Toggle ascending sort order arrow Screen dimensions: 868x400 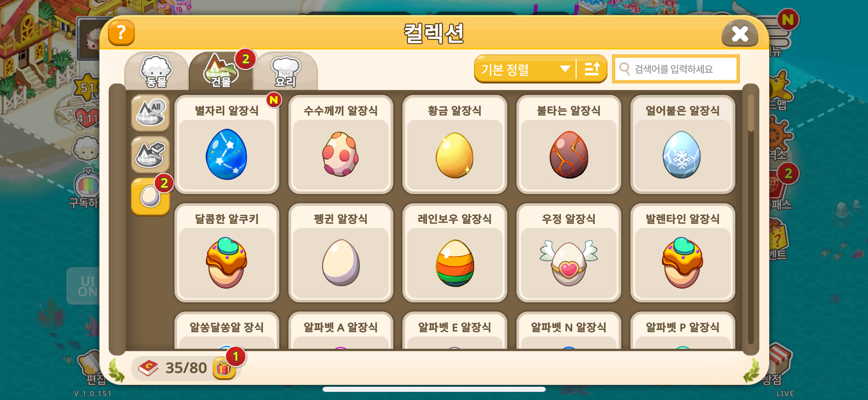coord(592,69)
